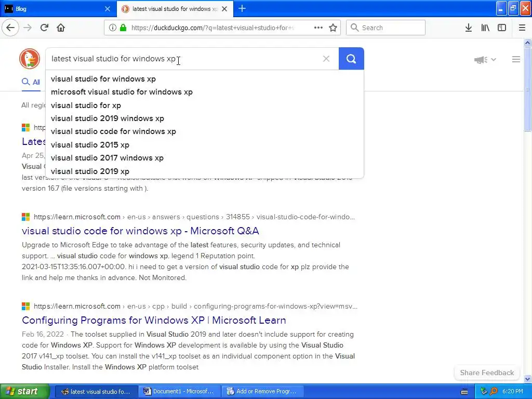The image size is (532, 399).
Task: Clear the DuckDuckGo search query
Action: [326, 59]
